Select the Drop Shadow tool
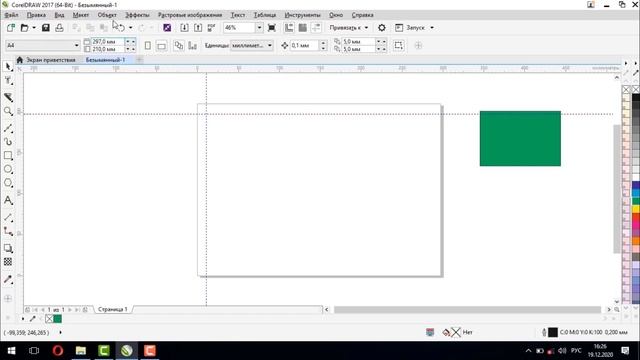The height and width of the screenshot is (360, 640). (8, 248)
